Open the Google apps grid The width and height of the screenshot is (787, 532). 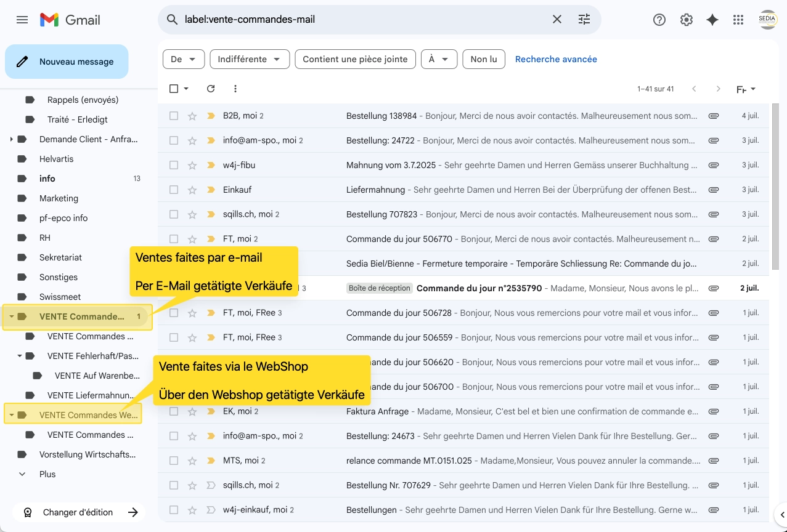(738, 20)
